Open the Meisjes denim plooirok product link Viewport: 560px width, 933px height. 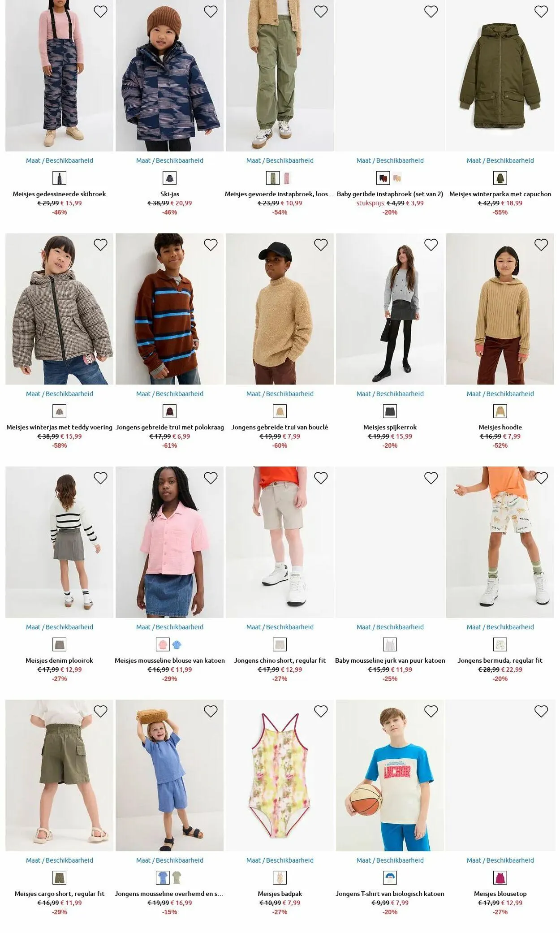[x=60, y=661]
